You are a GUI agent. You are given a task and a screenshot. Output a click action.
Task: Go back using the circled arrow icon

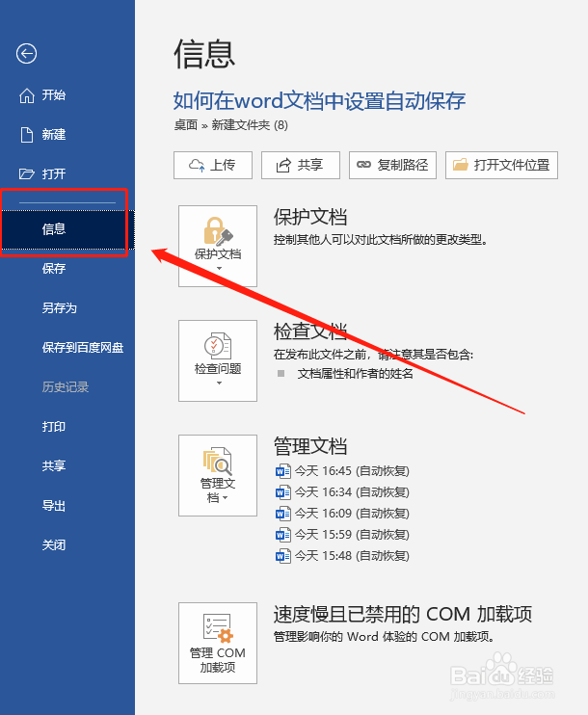(26, 53)
